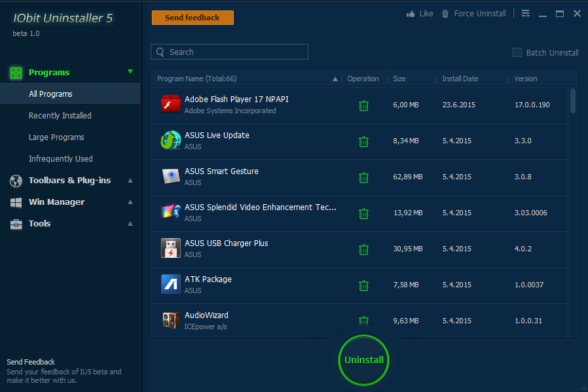Open All Programs list
The image size is (588, 392).
pos(70,94)
